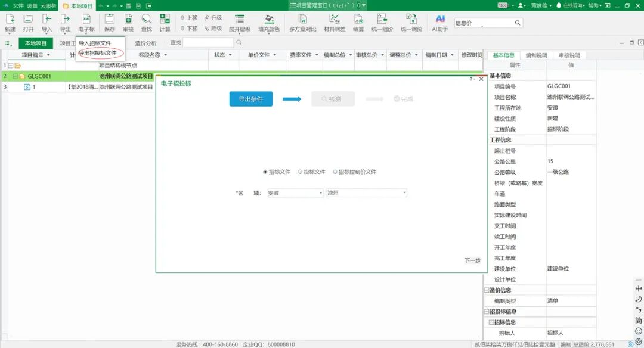This screenshot has width=644, height=348.
Task: Click the 导出条件 step button
Action: tap(250, 99)
